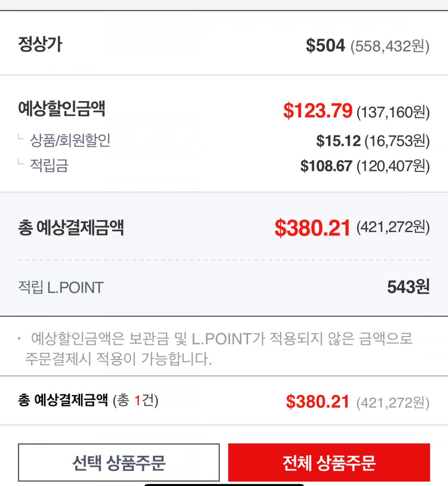Click the red $123.79 discount amount

point(318,111)
